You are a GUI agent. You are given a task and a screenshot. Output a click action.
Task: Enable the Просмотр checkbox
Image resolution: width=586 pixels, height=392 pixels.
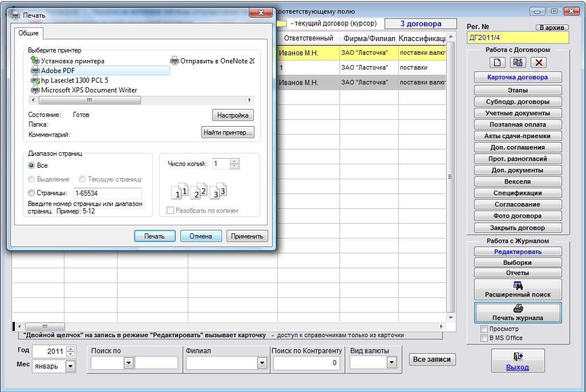pyautogui.click(x=484, y=329)
